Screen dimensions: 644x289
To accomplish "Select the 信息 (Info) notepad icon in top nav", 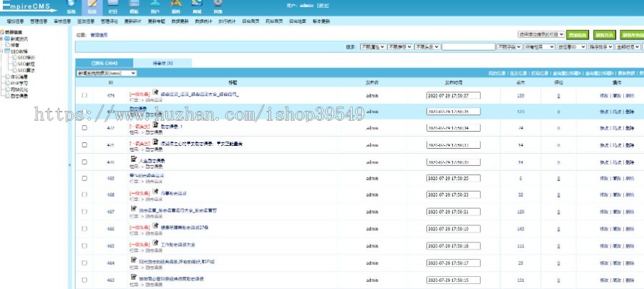I will click(92, 4).
